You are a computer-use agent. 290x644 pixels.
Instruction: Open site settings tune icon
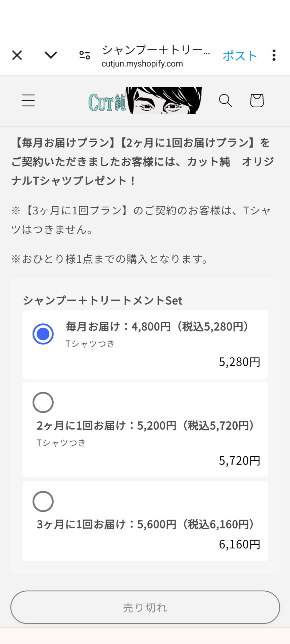coord(85,55)
